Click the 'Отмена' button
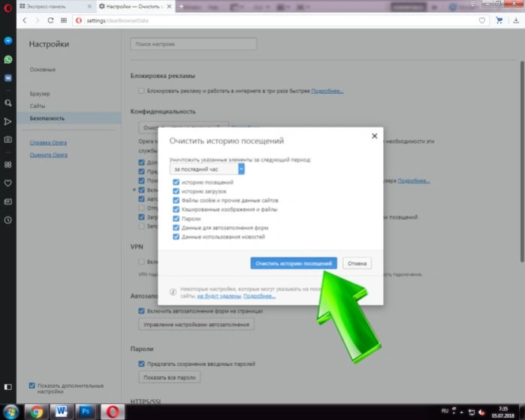Viewport: 525px width, 420px height. tap(357, 263)
